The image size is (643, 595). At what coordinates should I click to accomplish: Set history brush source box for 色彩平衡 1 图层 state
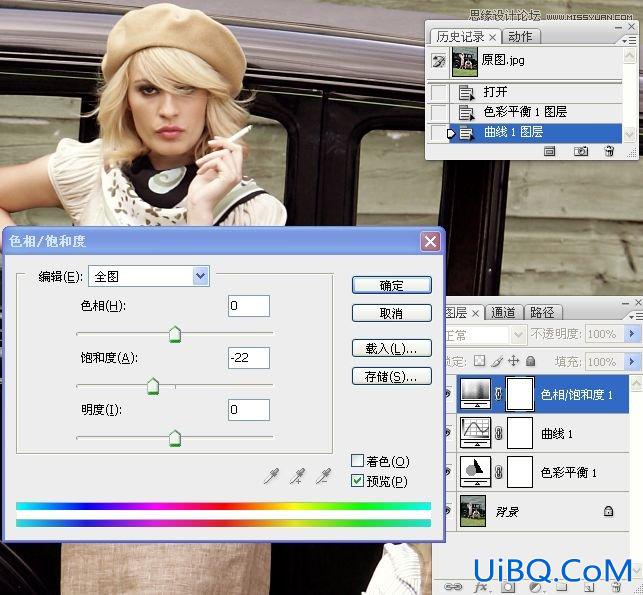[x=439, y=112]
